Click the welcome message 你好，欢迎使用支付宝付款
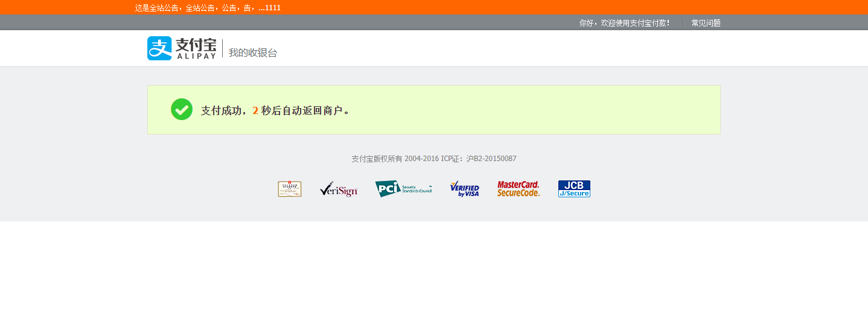868x327 pixels. [625, 23]
